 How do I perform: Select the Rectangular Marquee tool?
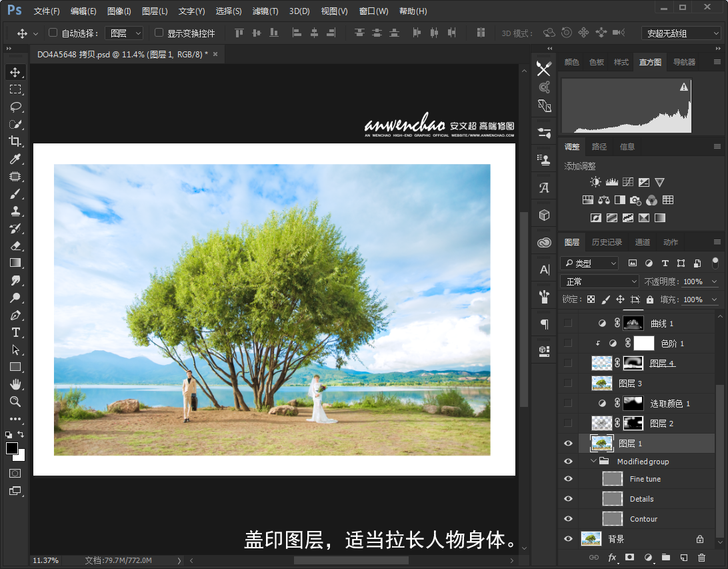15,89
